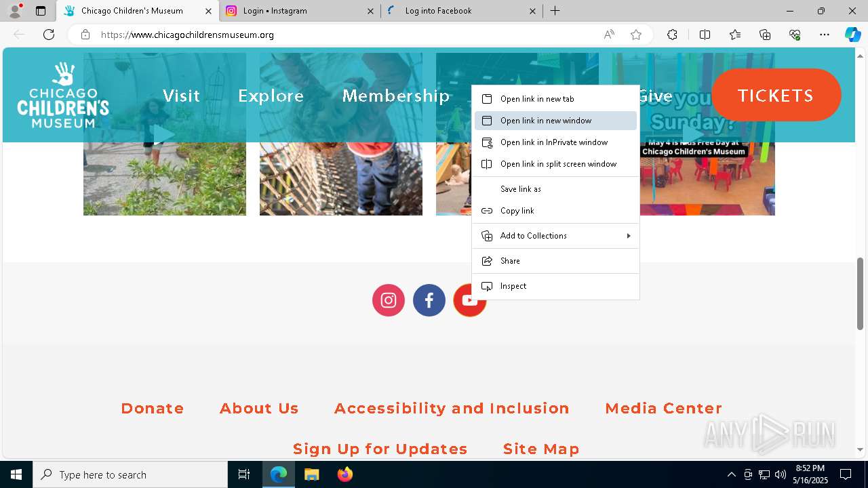Click the Windows Start button
The width and height of the screenshot is (868, 488).
click(x=16, y=474)
